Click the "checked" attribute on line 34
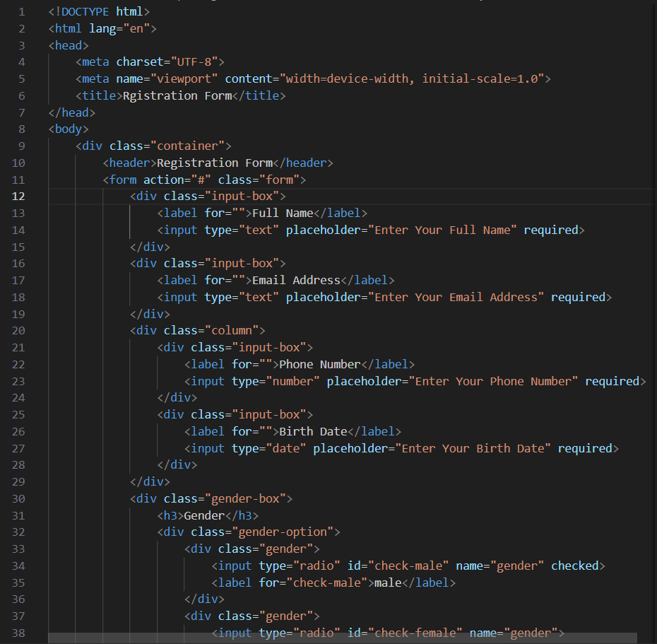This screenshot has width=657, height=644. (x=575, y=566)
